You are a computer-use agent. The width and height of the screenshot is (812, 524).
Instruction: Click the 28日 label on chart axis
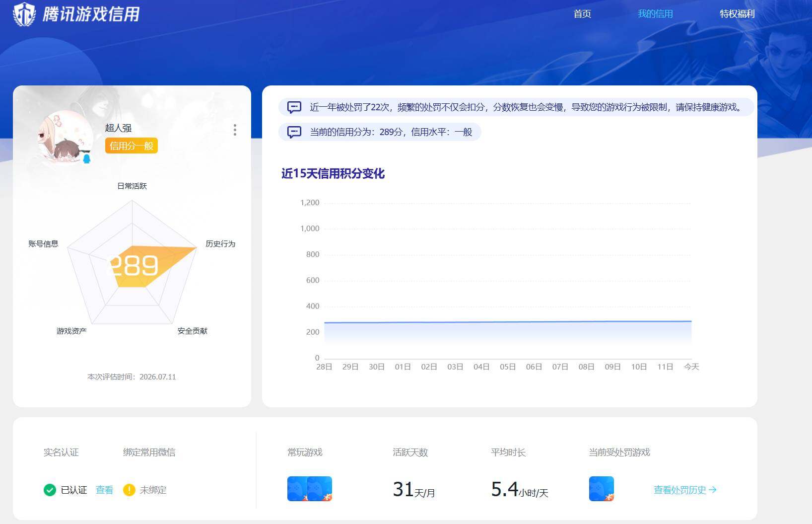(x=324, y=367)
